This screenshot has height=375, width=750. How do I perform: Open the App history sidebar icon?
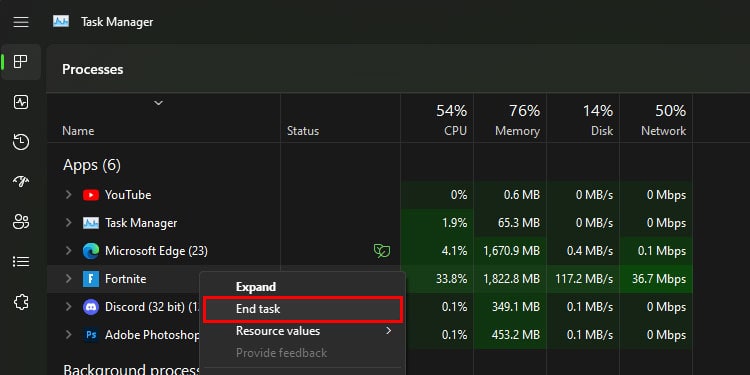21,142
